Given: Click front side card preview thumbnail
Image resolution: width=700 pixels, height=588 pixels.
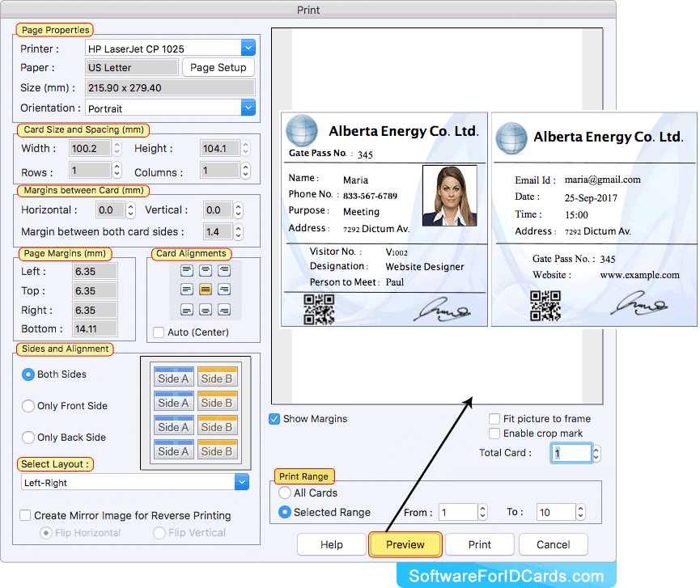Looking at the screenshot, I should click(384, 219).
